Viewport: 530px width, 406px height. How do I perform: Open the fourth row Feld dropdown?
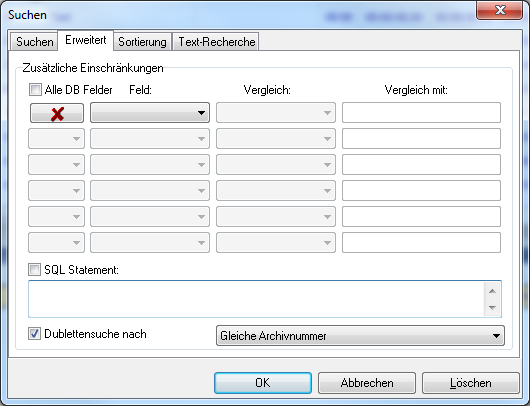[150, 191]
